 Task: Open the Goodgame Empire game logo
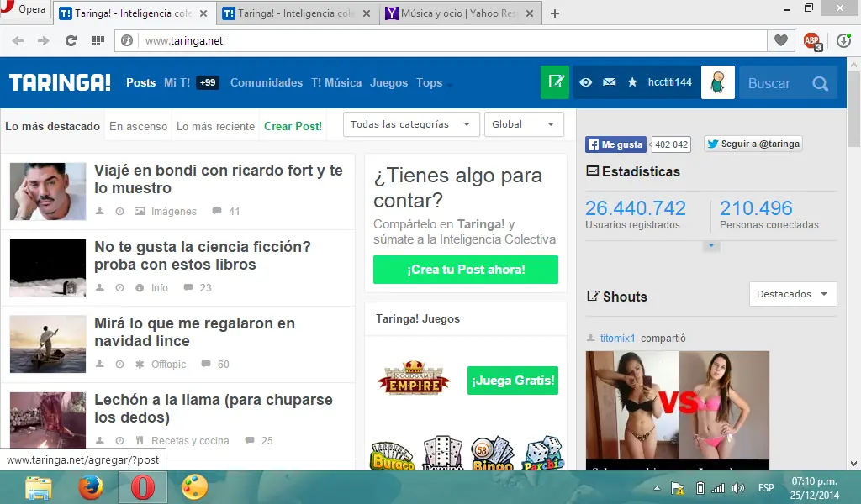coord(414,377)
